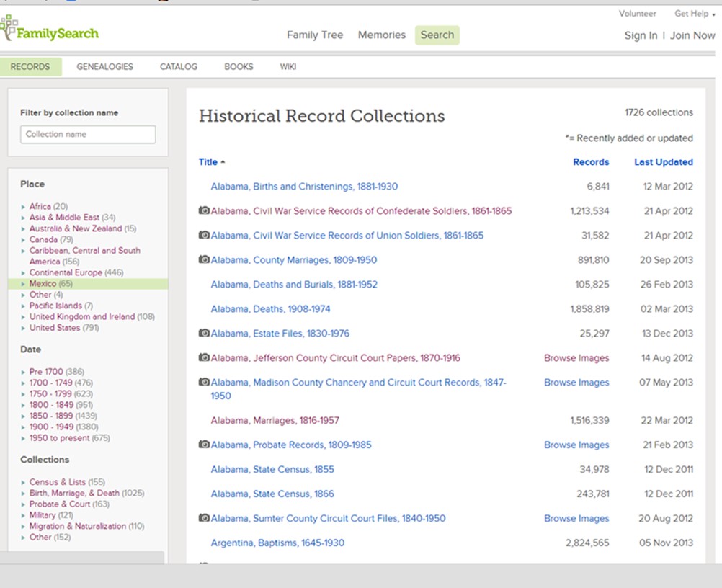Expand the Canada place filter arrow

point(23,240)
